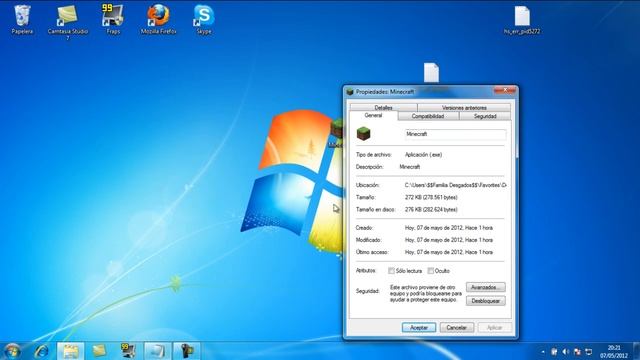The width and height of the screenshot is (640, 360).
Task: Open the blank document taskbar window
Action: pos(157,351)
